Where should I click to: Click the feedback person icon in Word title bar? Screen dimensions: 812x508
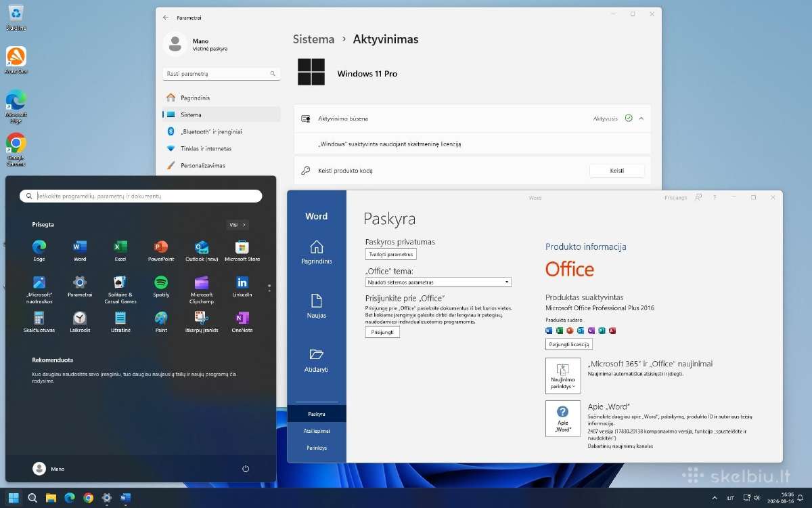click(x=698, y=198)
